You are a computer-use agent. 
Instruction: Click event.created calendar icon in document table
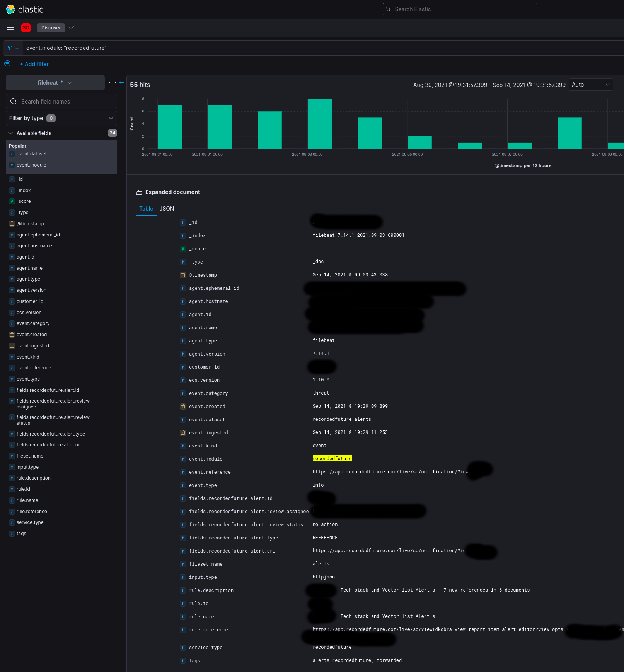pyautogui.click(x=183, y=407)
